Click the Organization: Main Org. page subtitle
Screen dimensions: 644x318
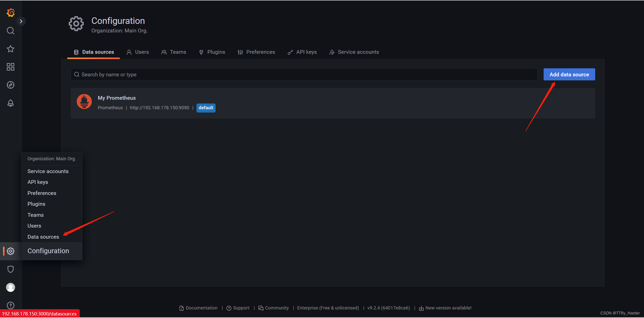119,31
